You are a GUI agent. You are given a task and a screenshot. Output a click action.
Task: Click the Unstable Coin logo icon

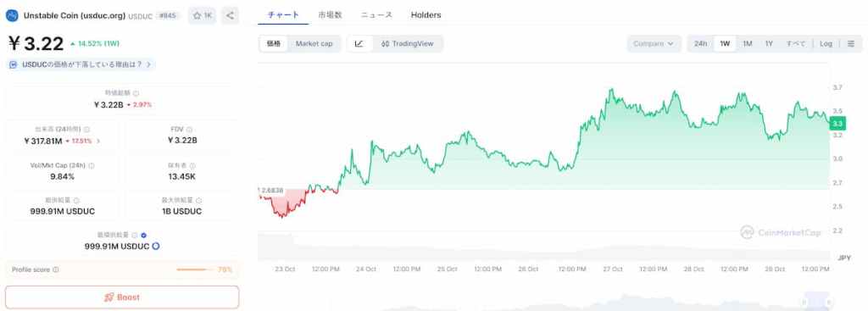(12, 15)
